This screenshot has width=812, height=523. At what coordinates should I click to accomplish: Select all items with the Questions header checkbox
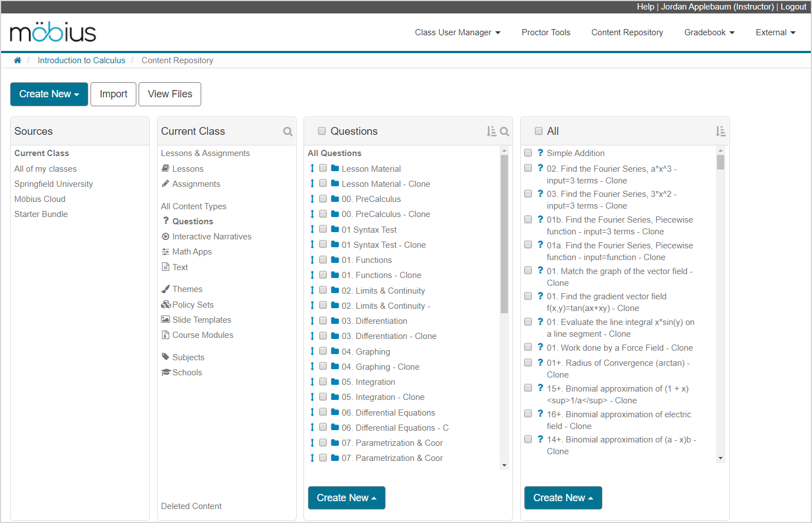click(322, 131)
